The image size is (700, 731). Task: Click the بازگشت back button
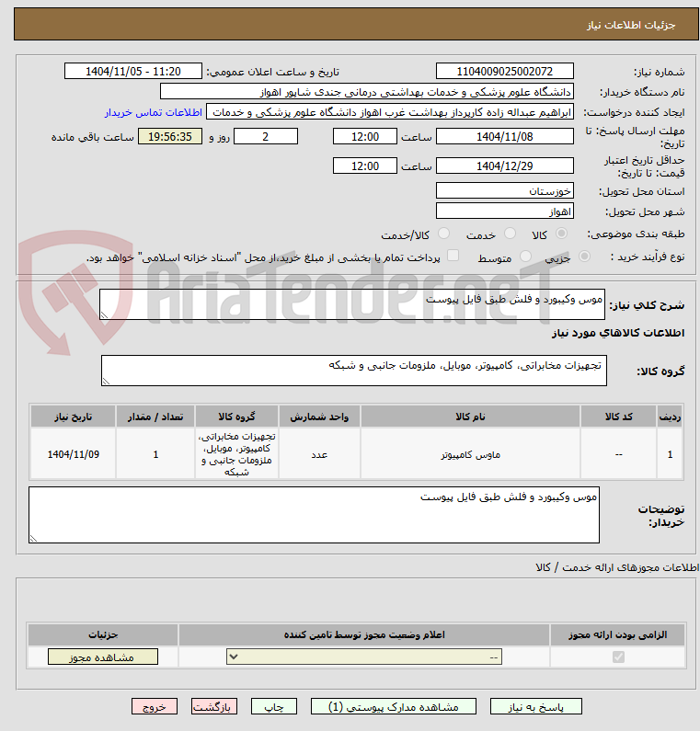click(214, 707)
